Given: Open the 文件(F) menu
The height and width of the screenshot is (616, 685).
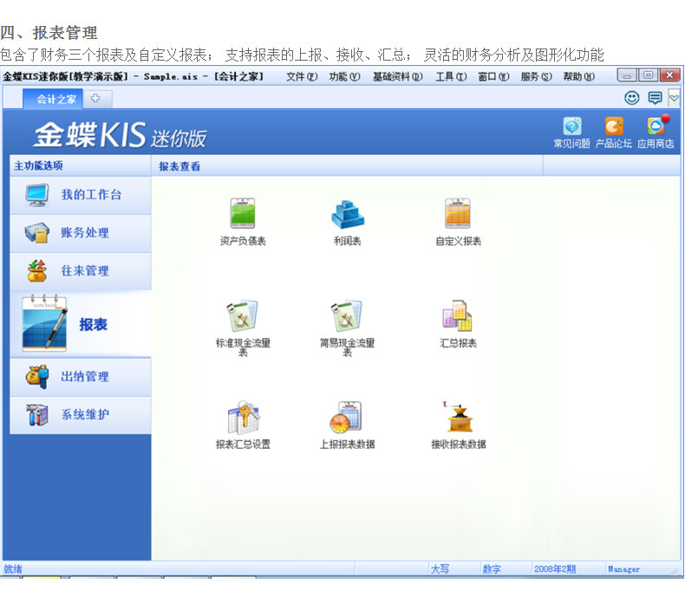Looking at the screenshot, I should (302, 77).
